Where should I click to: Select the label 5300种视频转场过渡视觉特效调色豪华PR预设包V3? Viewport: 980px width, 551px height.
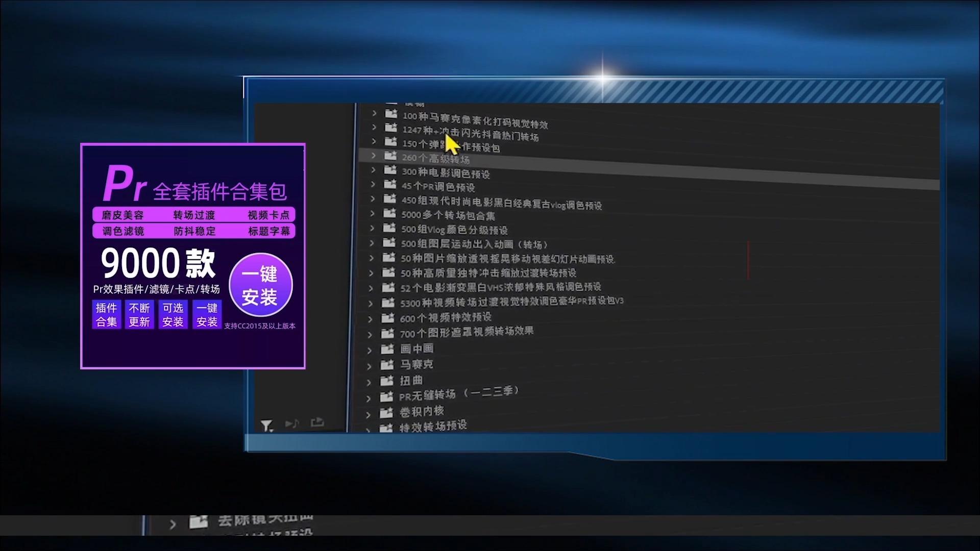pos(512,302)
